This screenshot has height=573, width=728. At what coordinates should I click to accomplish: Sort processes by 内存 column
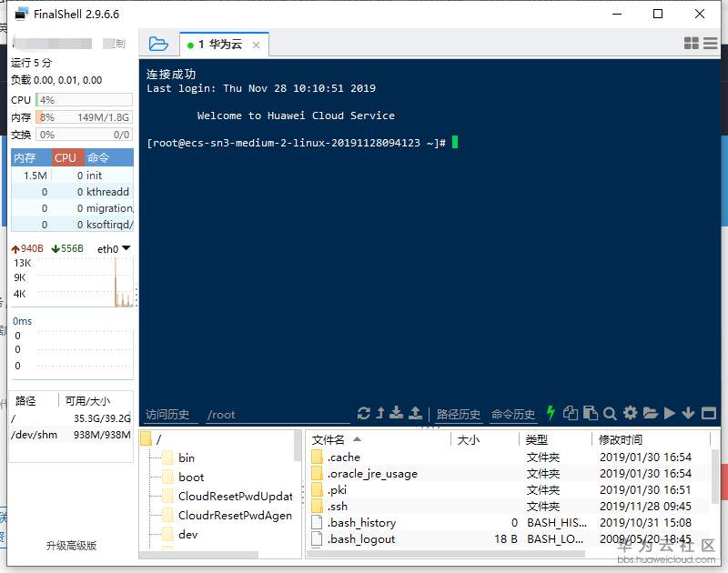tap(32, 157)
